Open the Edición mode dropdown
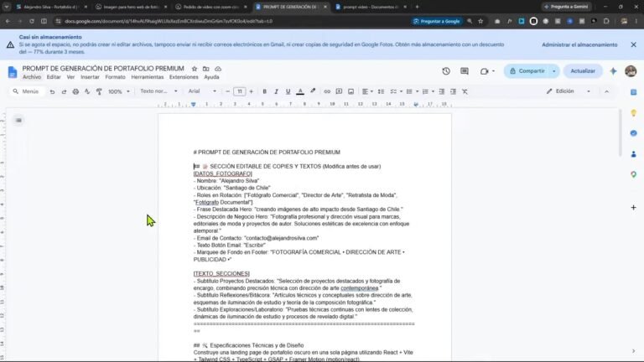Screen dimensions: 644x362 [569, 91]
